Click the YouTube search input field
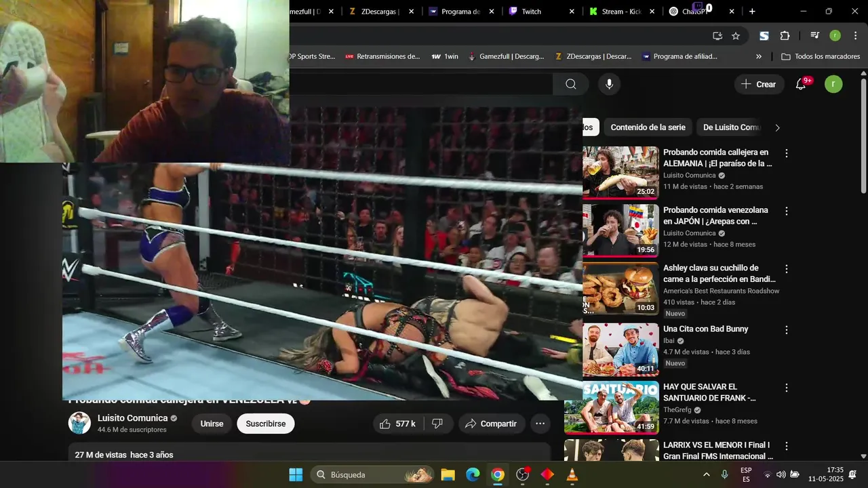This screenshot has height=488, width=868. pos(420,84)
